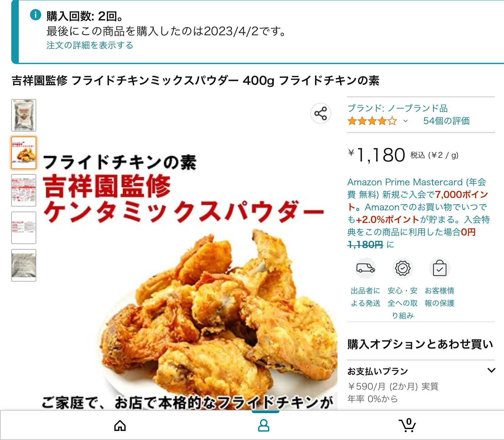Tap the share icon on product image
The width and height of the screenshot is (504, 440).
(321, 113)
